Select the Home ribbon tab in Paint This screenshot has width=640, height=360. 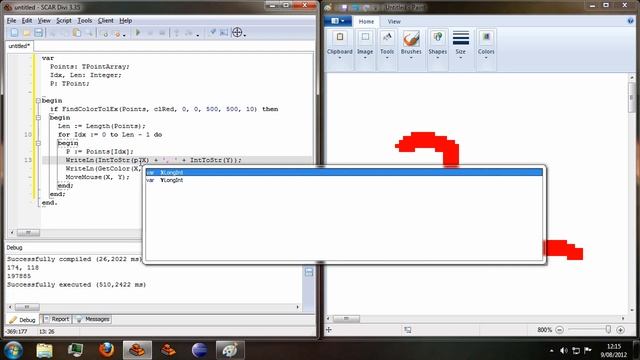click(366, 21)
